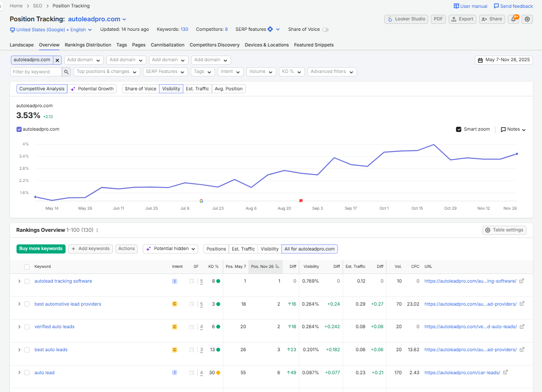Open external link icon for verified auto leads URL
542x392 pixels.
(x=522, y=326)
